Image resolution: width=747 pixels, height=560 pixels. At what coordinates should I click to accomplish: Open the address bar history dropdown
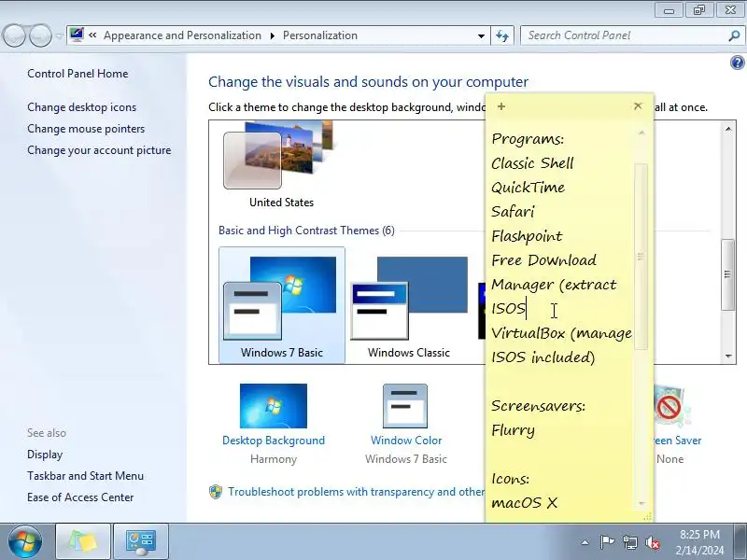click(481, 35)
